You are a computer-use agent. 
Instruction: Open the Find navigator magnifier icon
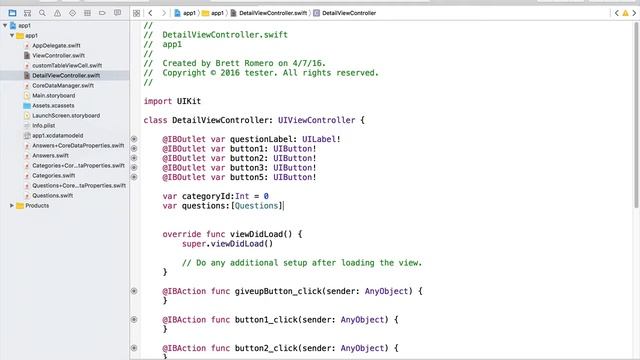pos(42,13)
